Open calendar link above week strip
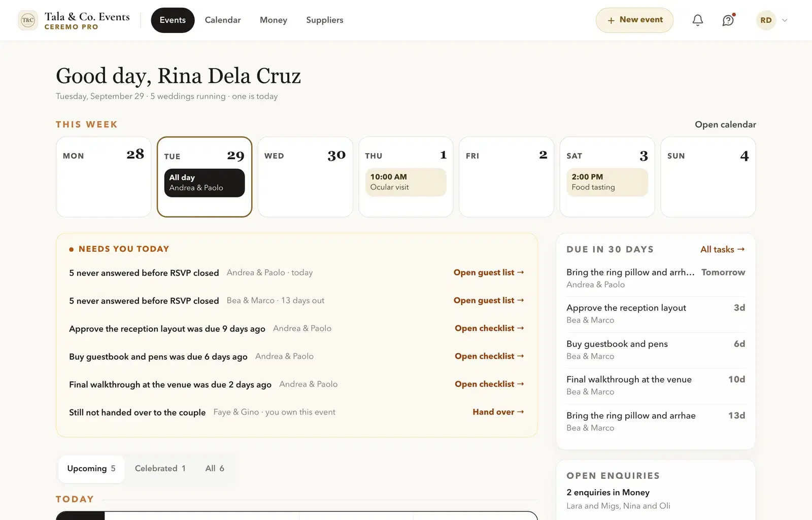812x520 pixels. pos(725,124)
